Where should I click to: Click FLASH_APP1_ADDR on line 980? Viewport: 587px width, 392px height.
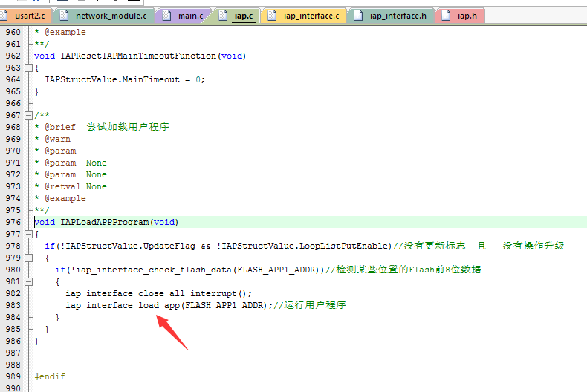pos(276,269)
